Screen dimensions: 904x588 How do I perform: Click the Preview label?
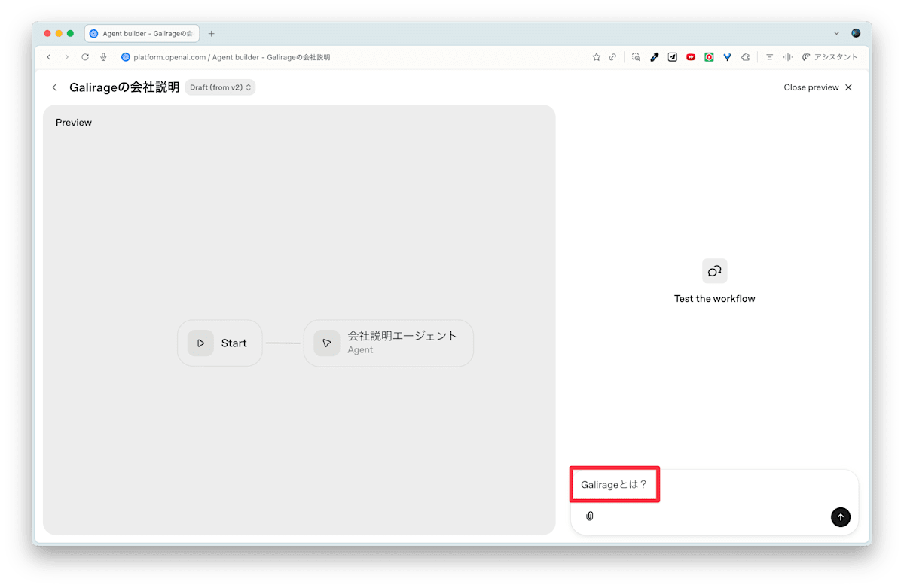tap(74, 123)
